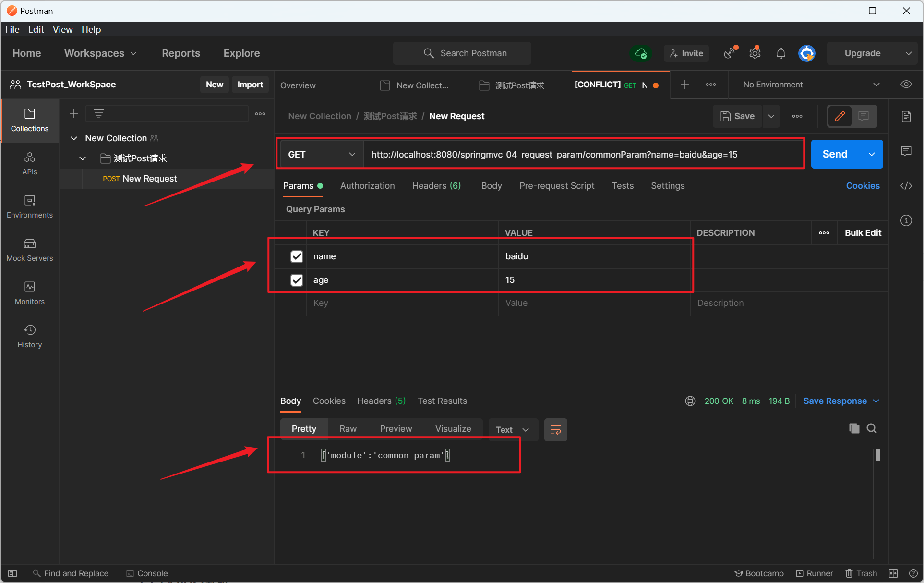Screen dimensions: 924x583
Task: Click the network globe icon in the response
Action: (x=690, y=401)
